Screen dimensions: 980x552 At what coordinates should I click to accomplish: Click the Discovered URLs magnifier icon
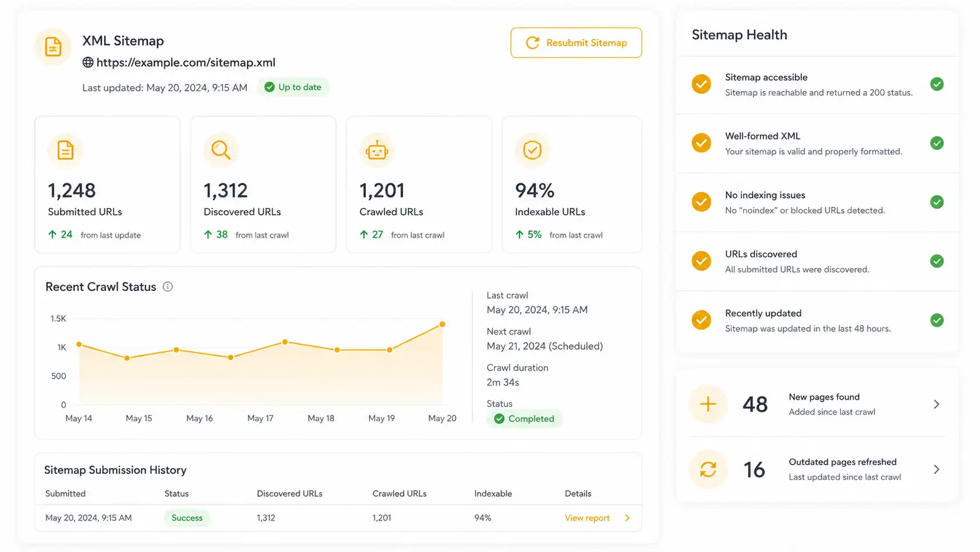[x=221, y=150]
